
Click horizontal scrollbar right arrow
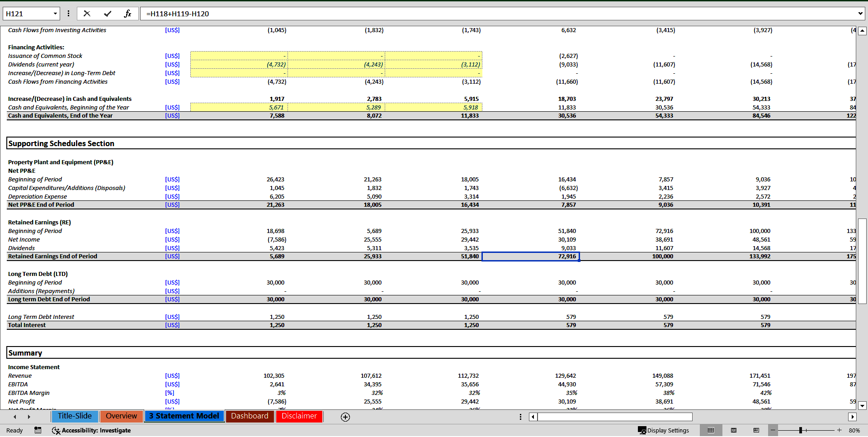[x=852, y=417]
